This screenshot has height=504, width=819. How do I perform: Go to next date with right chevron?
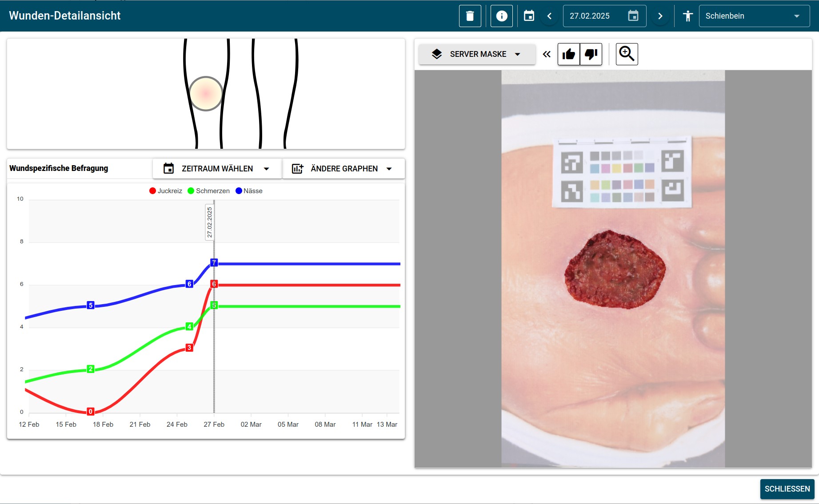tap(660, 16)
